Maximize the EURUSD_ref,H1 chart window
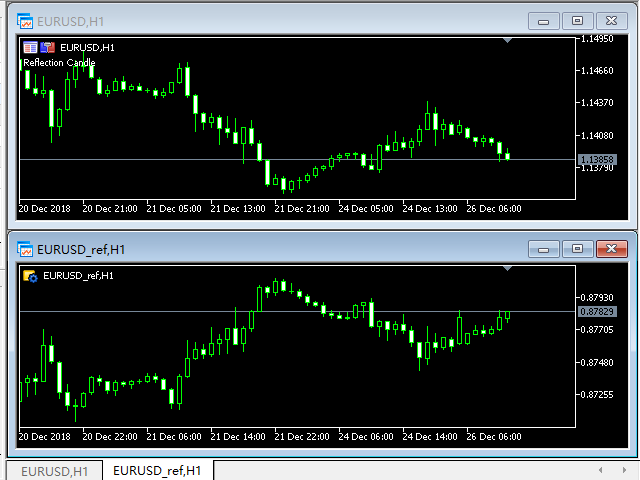This screenshot has width=640, height=480. tap(577, 249)
